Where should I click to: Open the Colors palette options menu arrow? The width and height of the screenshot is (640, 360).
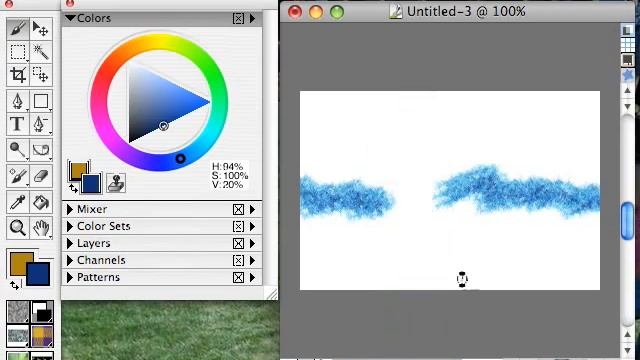pyautogui.click(x=253, y=18)
